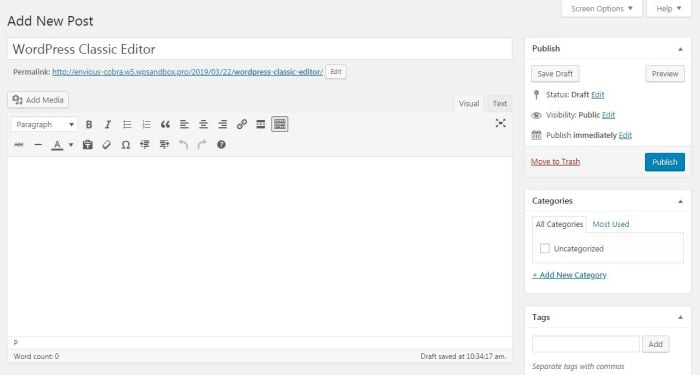Switch to the Visual editor tab

pos(469,104)
